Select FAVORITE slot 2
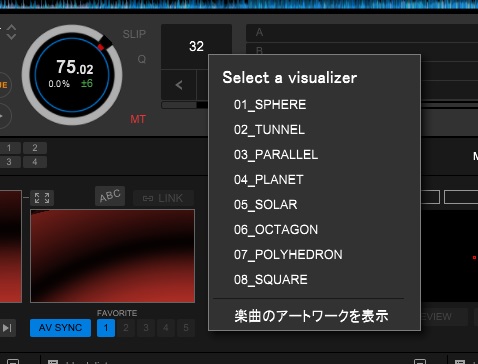478x364 pixels. 126,328
